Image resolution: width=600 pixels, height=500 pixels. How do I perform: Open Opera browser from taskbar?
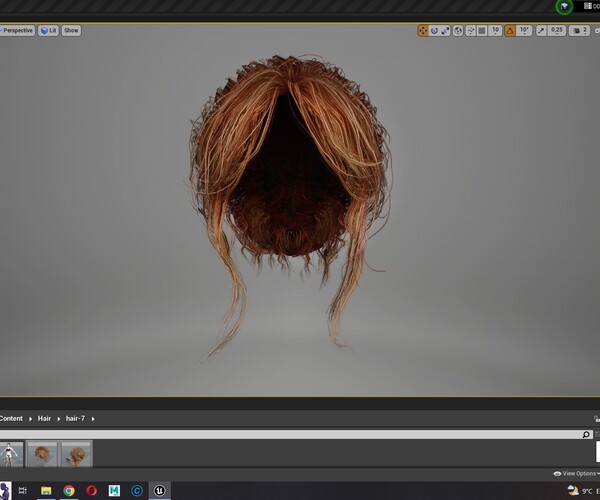[91, 490]
